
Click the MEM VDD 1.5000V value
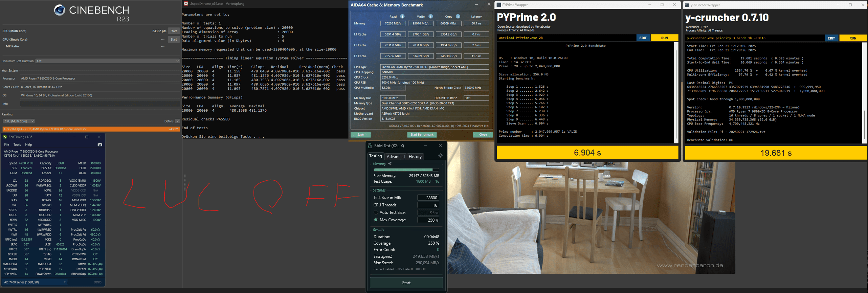tap(95, 200)
